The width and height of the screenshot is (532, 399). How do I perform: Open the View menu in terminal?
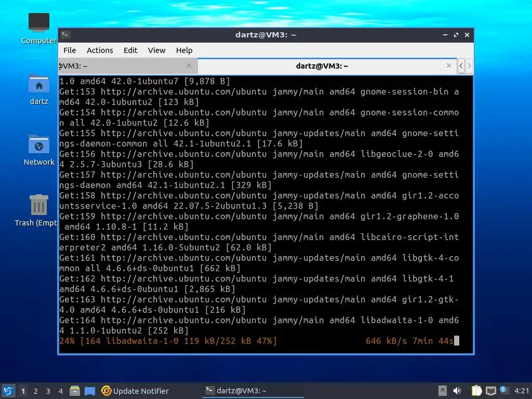[156, 50]
